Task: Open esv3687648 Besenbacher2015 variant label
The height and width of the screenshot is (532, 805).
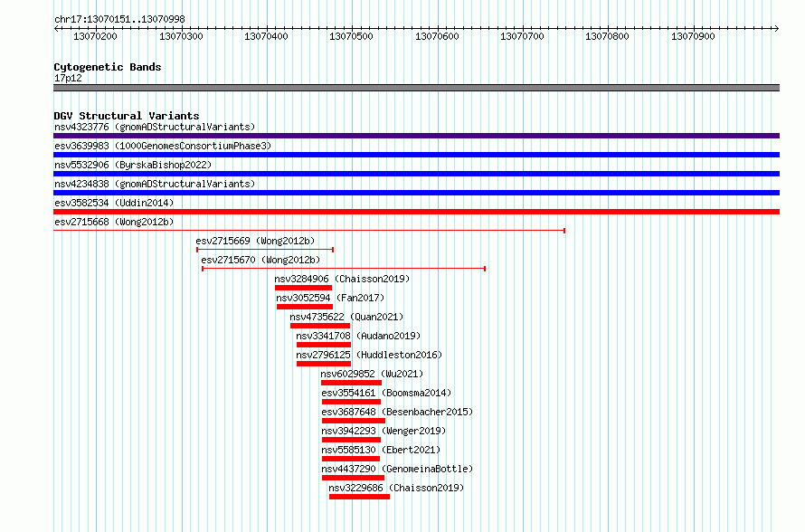Action: pyautogui.click(x=397, y=412)
